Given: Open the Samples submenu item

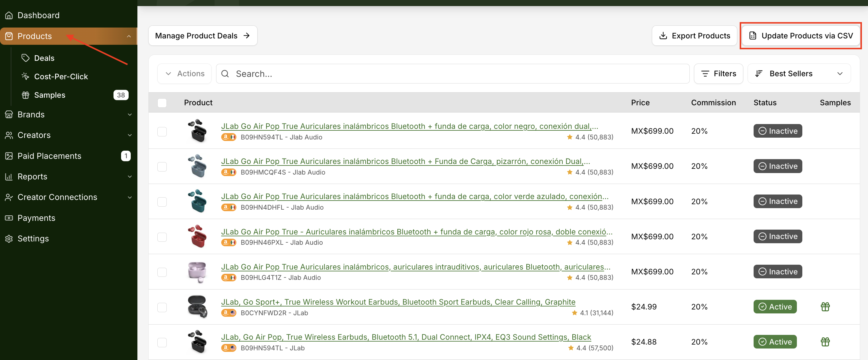Looking at the screenshot, I should [x=50, y=95].
